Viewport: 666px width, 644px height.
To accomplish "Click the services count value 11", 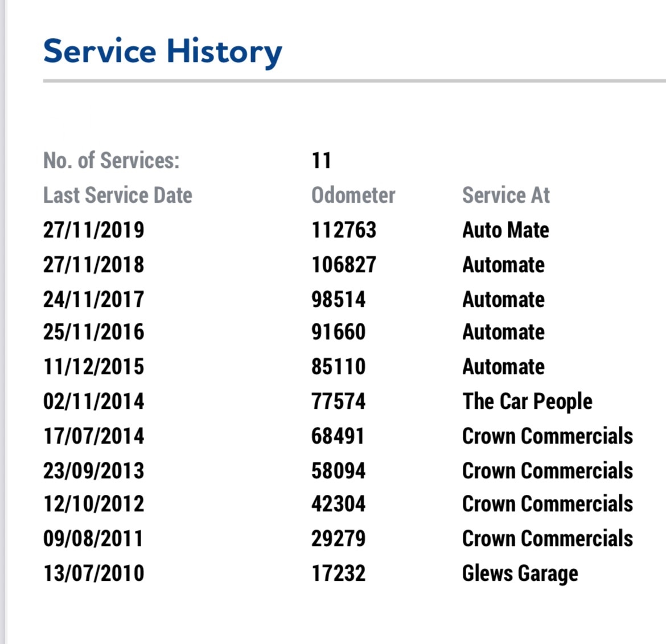I will (322, 161).
